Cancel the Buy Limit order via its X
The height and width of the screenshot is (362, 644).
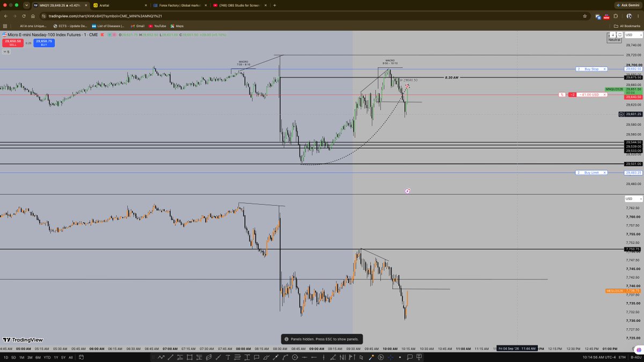[x=605, y=173]
